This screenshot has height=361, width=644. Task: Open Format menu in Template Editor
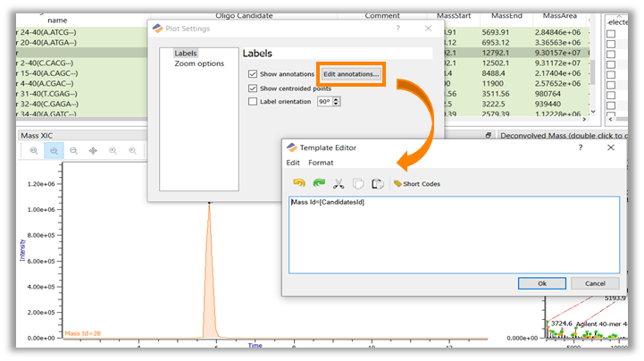pos(321,163)
